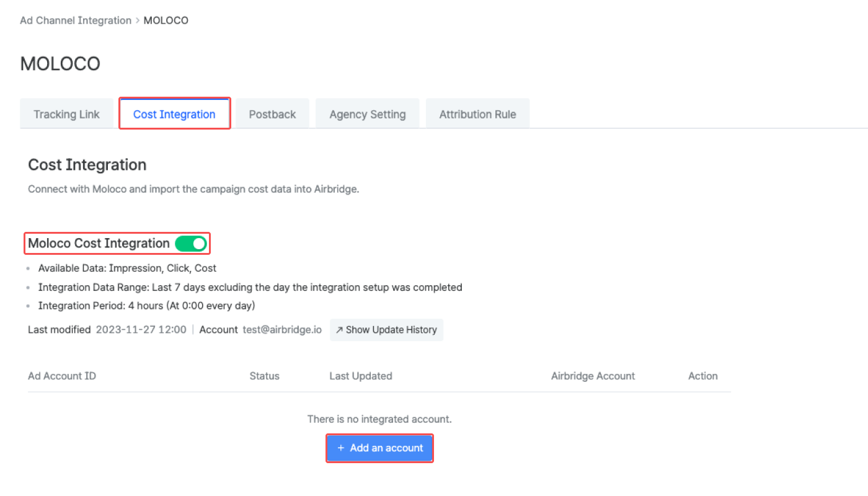The width and height of the screenshot is (868, 496).
Task: Click the 'There is no integrated account.' message
Action: point(379,419)
